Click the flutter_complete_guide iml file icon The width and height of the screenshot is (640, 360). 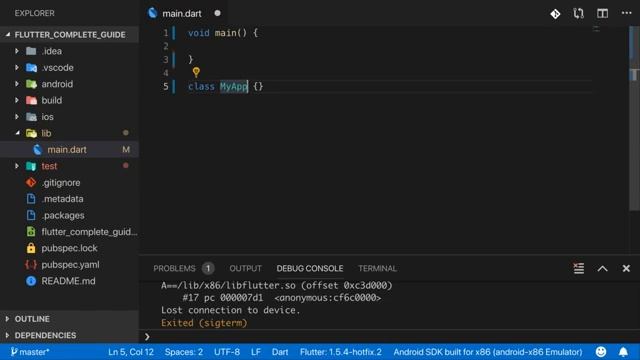coord(31,231)
